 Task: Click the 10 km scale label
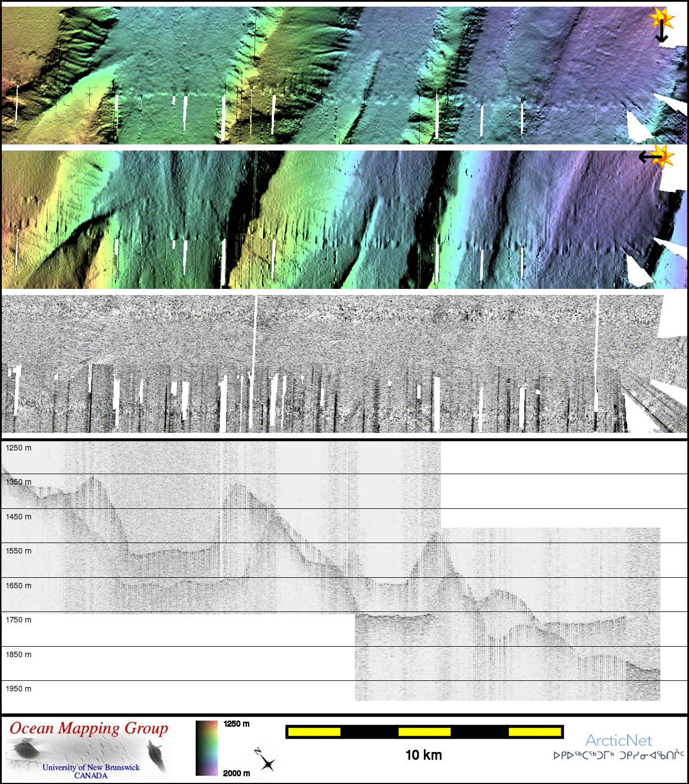click(423, 755)
